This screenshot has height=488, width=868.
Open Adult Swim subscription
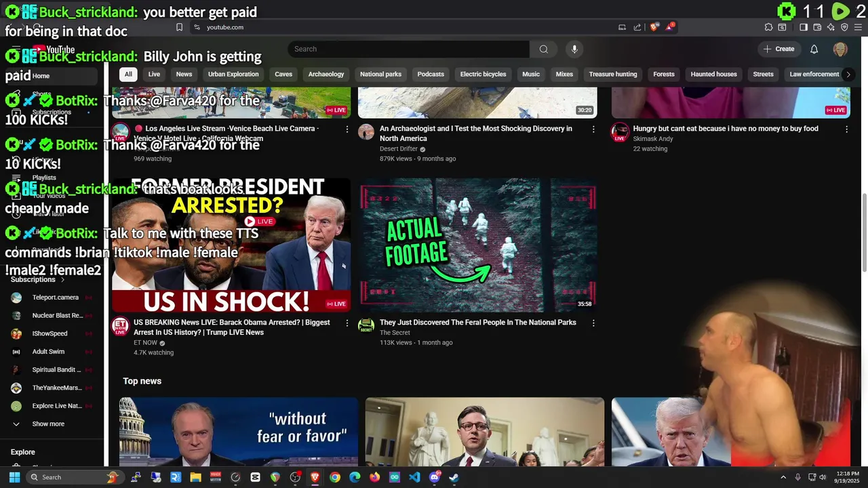coord(52,352)
